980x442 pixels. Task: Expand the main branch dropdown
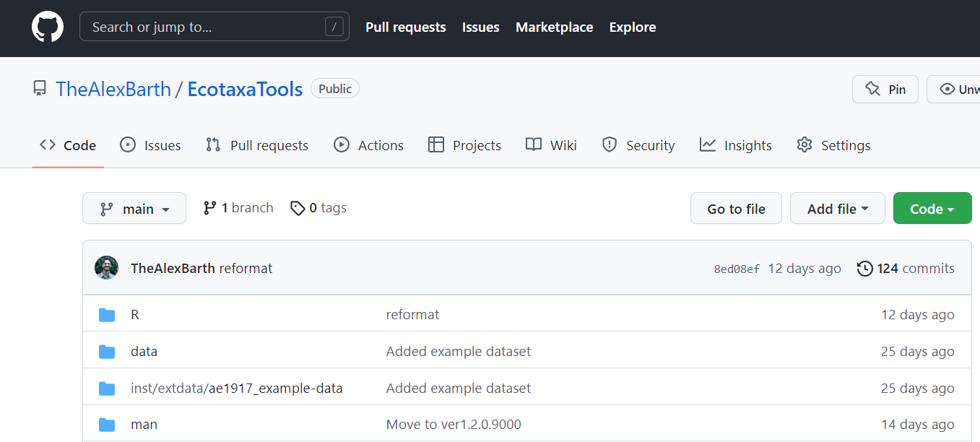coord(134,209)
